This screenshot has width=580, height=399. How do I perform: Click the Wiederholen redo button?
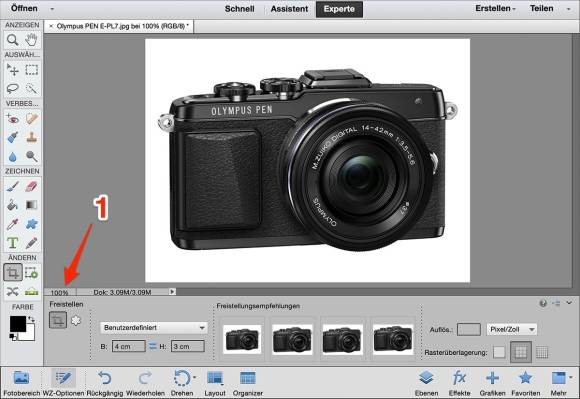[145, 383]
